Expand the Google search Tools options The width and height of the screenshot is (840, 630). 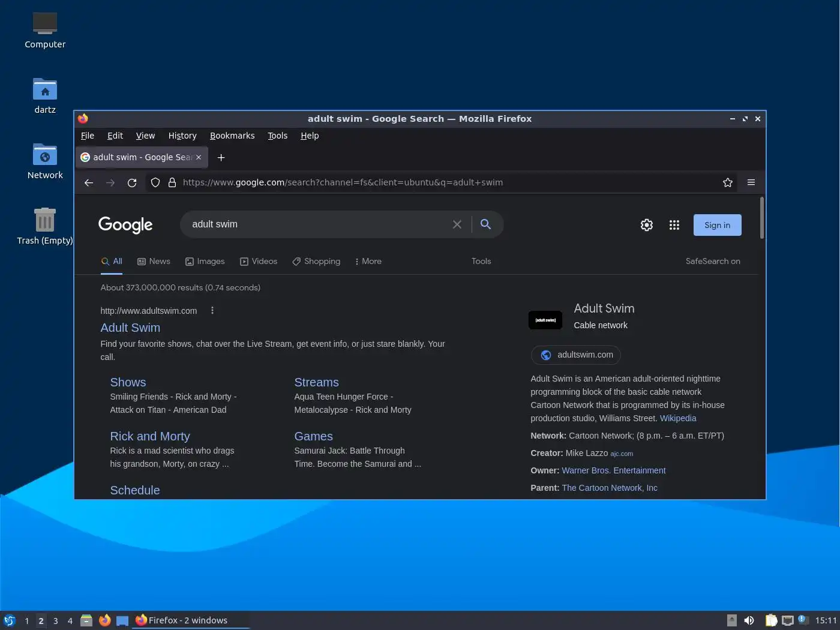click(x=481, y=262)
